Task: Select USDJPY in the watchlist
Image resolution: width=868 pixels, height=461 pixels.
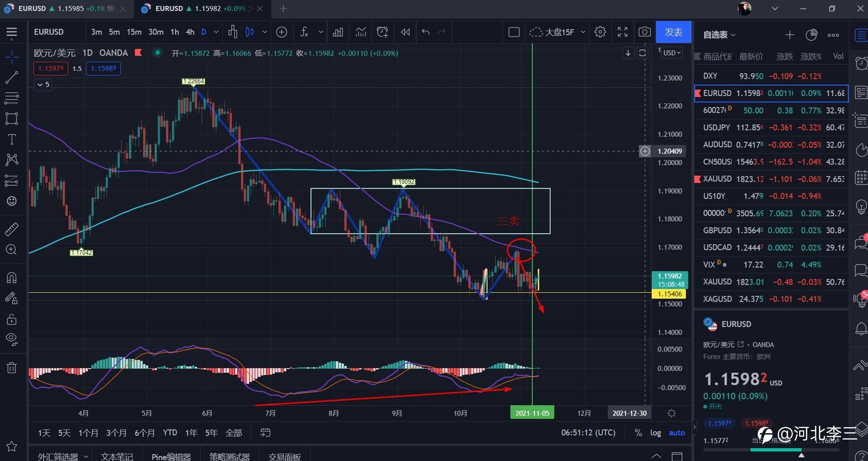Action: (x=771, y=128)
